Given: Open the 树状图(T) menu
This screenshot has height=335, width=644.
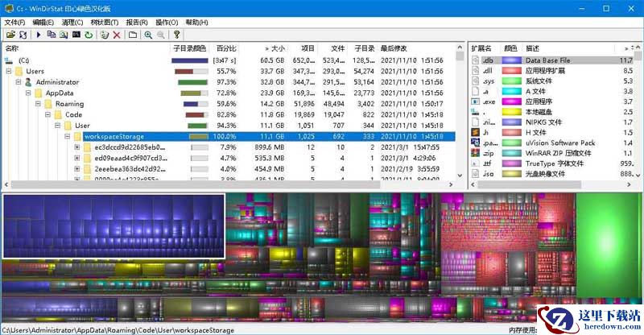Looking at the screenshot, I should (105, 23).
